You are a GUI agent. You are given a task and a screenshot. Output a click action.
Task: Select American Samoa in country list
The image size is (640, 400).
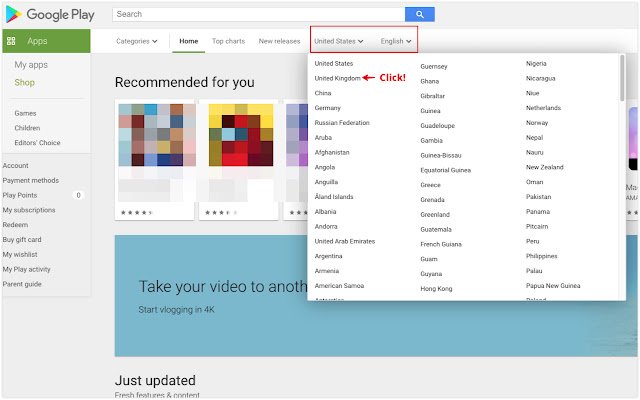click(339, 286)
